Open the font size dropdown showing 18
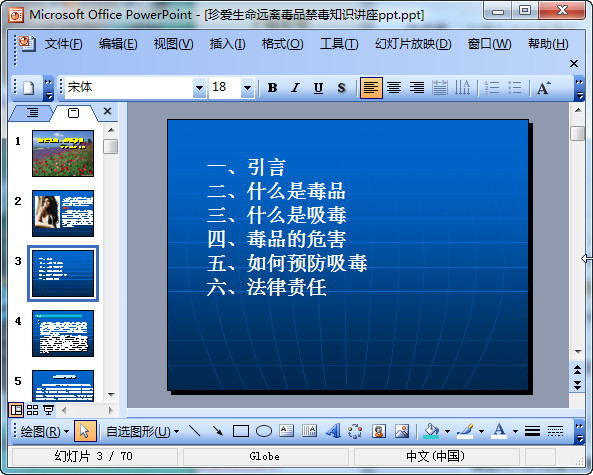Image resolution: width=593 pixels, height=475 pixels. [x=247, y=88]
